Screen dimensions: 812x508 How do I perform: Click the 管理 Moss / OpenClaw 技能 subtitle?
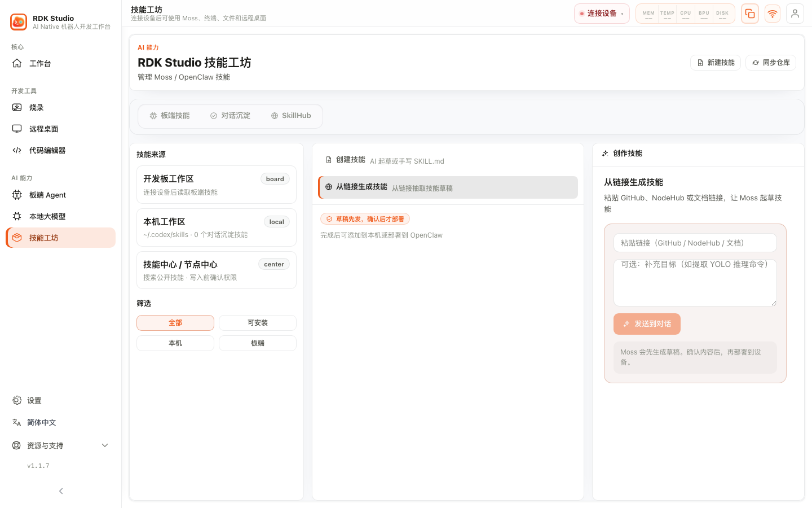[184, 77]
